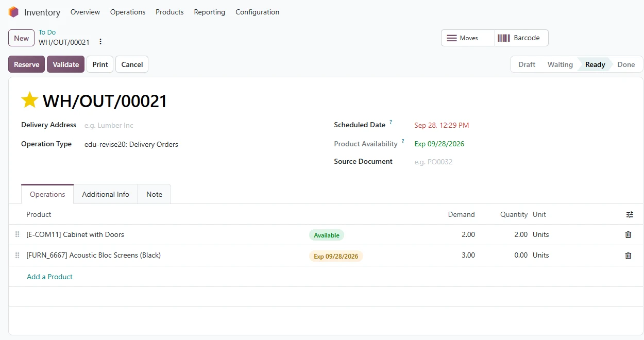Screen dimensions: 644x340
Task: Switch to the Additional Info tab
Action: click(106, 194)
